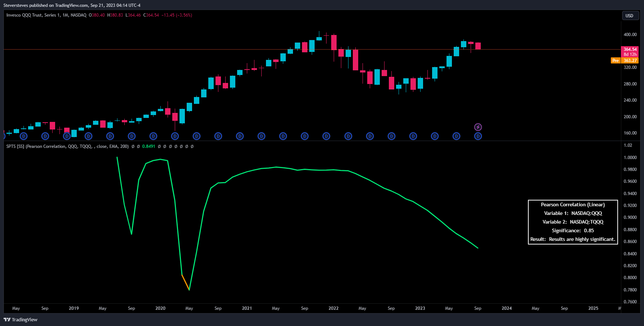Click the Variable 2: NASDAQ:TQQQ table row
The image size is (644, 326).
[x=573, y=222]
